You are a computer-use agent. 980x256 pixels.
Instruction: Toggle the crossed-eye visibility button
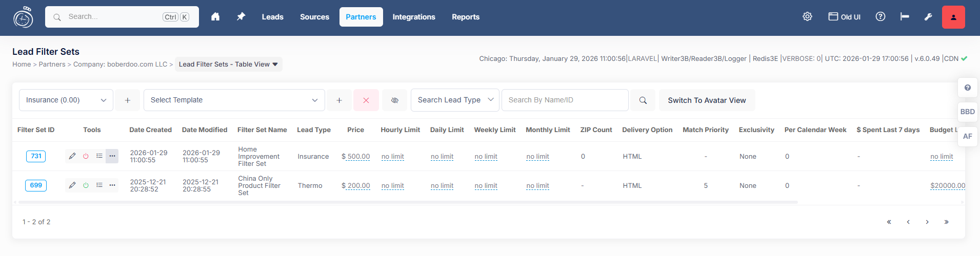click(x=394, y=100)
